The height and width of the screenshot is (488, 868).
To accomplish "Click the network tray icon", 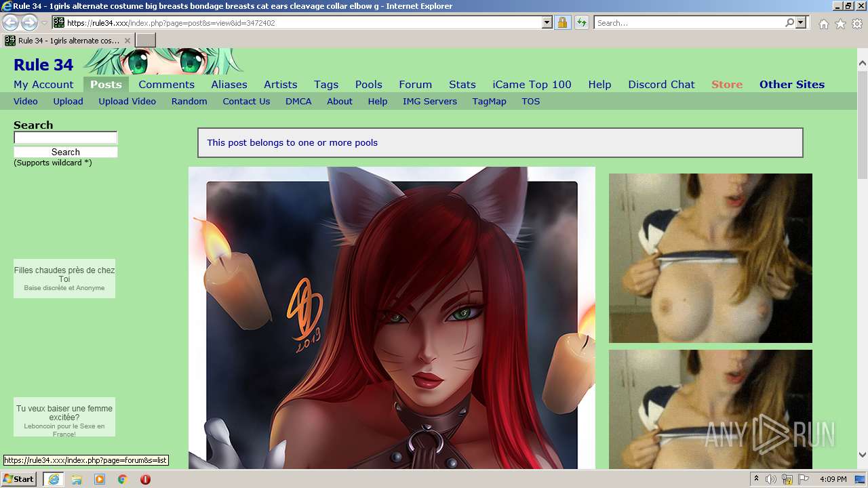I will (x=787, y=479).
